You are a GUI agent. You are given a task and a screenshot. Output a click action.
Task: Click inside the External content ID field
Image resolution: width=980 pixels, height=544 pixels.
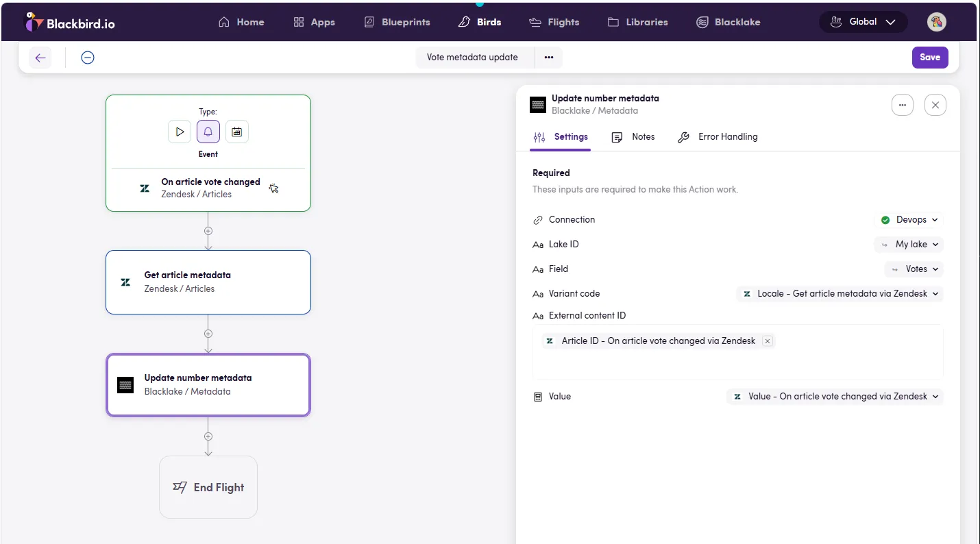[738, 352]
